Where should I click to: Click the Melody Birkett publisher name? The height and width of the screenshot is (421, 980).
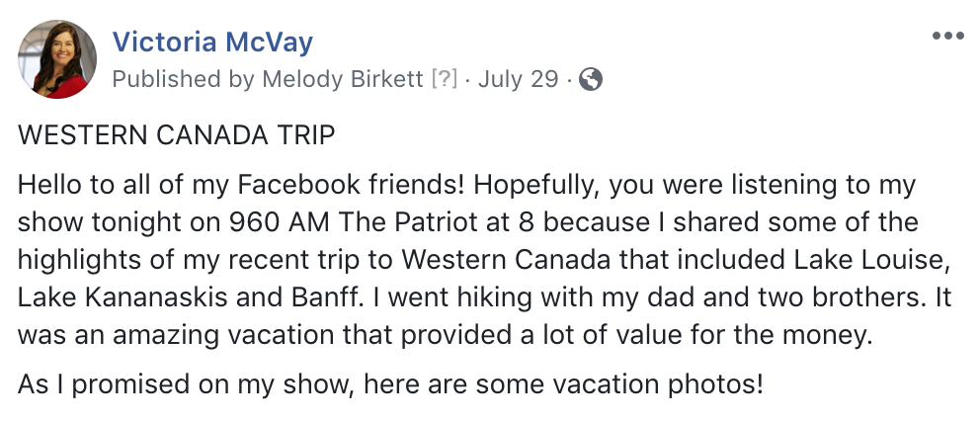tap(343, 79)
